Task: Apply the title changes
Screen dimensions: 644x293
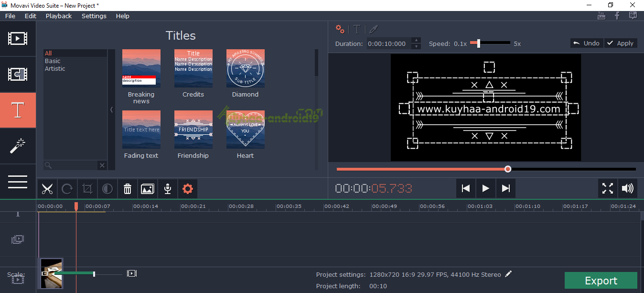Action: (x=621, y=43)
